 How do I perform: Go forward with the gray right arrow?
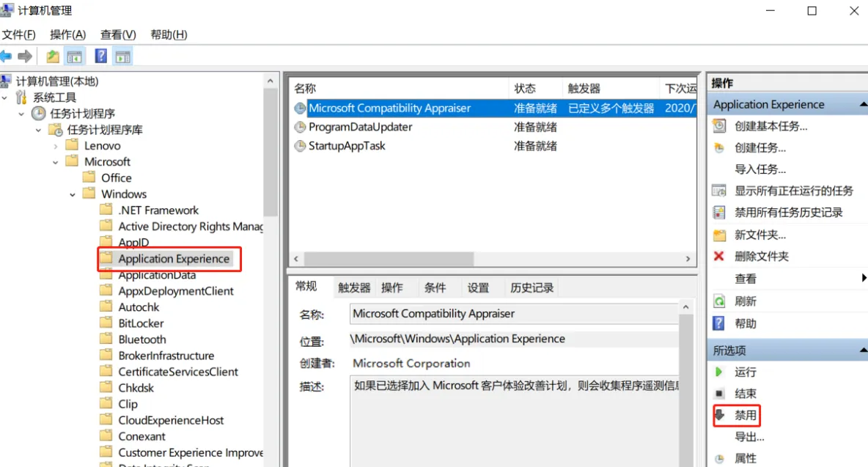click(25, 56)
